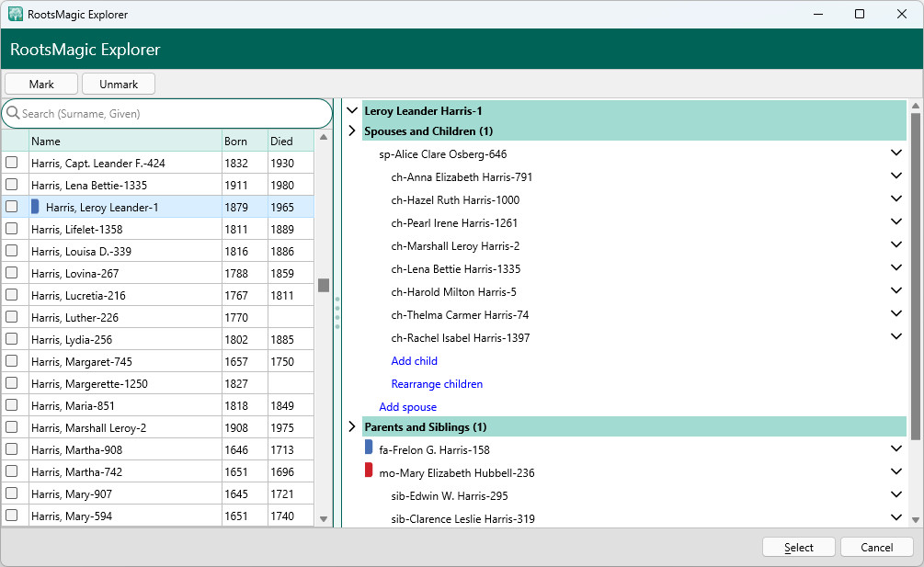This screenshot has height=567, width=924.
Task: Select row Harris, Martha-908
Action: tap(158, 449)
